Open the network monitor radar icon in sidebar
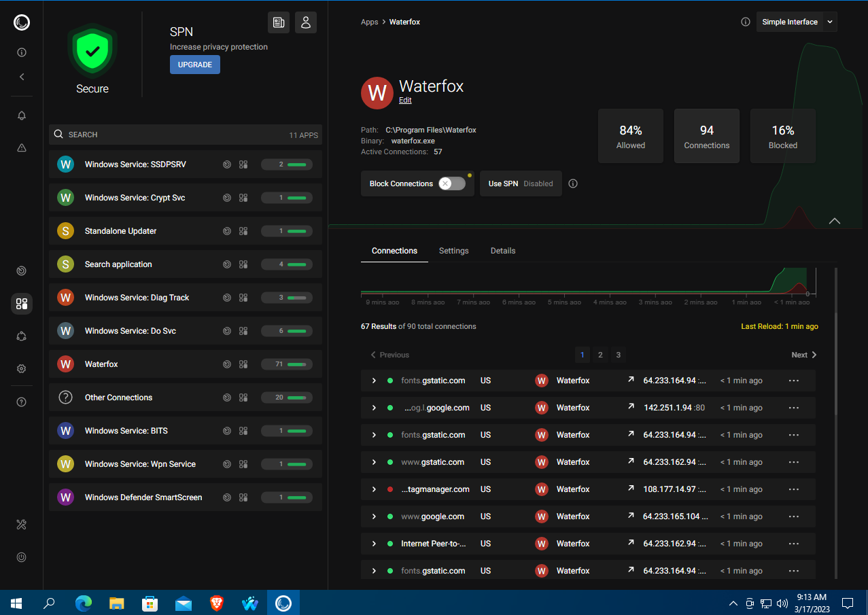 (x=21, y=270)
